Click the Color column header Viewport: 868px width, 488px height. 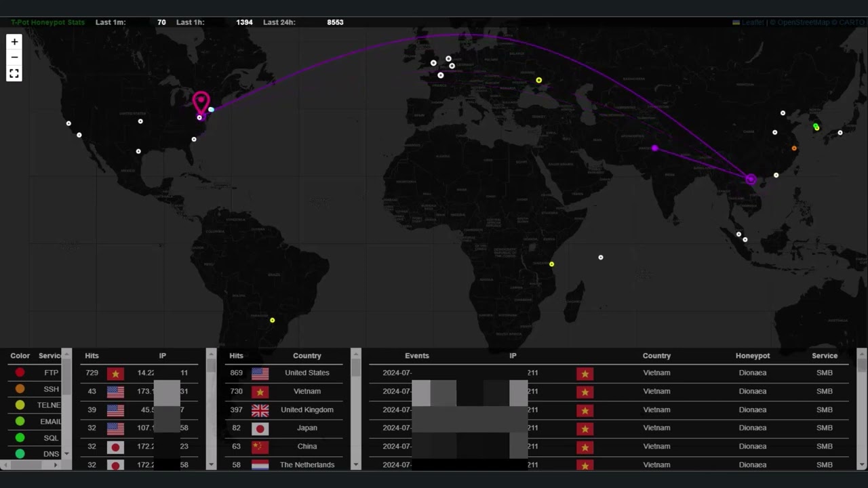20,356
